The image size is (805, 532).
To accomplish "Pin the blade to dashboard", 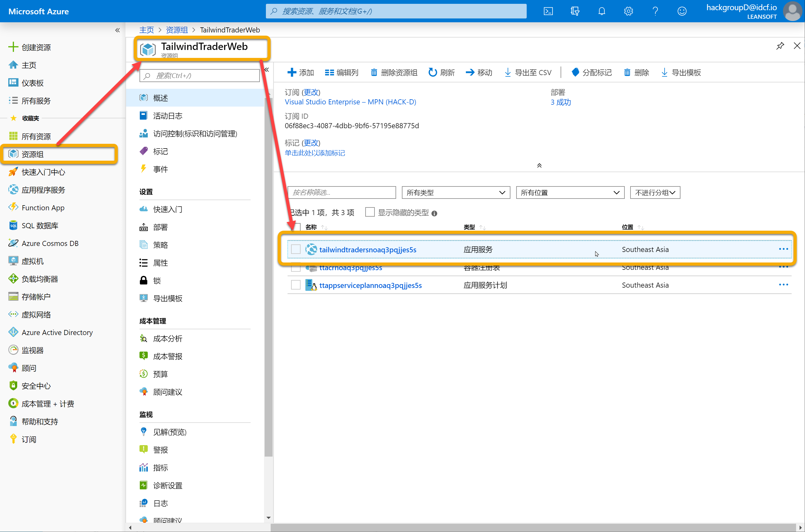I will (780, 46).
